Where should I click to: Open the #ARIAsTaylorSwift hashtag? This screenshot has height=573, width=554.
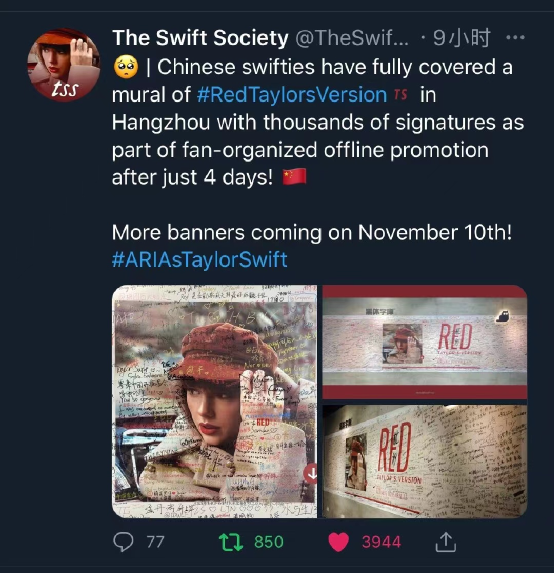pyautogui.click(x=200, y=259)
